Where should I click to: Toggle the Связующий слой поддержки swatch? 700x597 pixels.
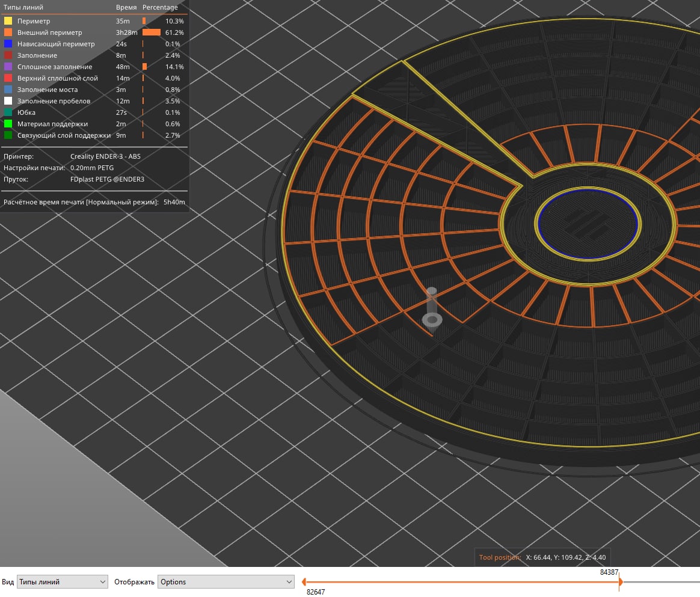coord(8,135)
